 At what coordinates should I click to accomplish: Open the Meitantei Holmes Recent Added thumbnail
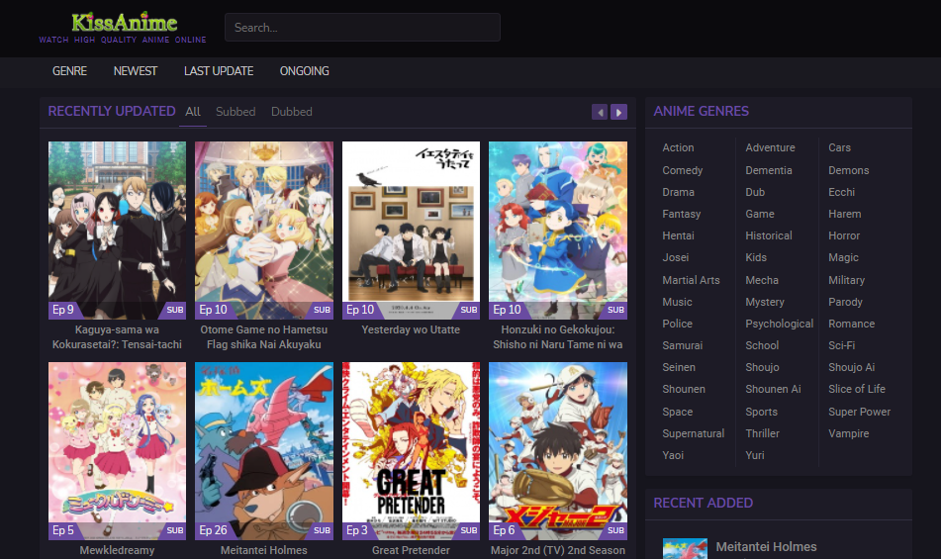point(685,549)
